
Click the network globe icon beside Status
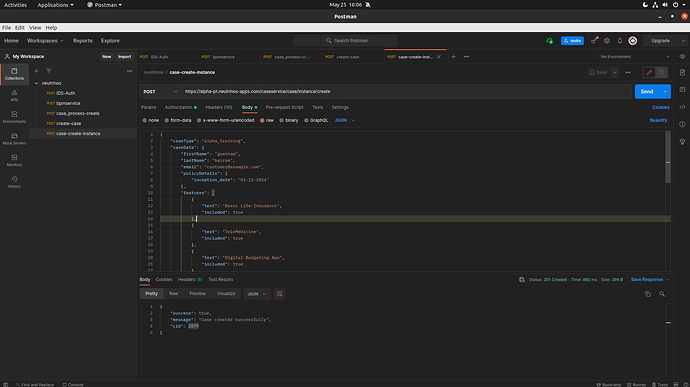pyautogui.click(x=522, y=280)
